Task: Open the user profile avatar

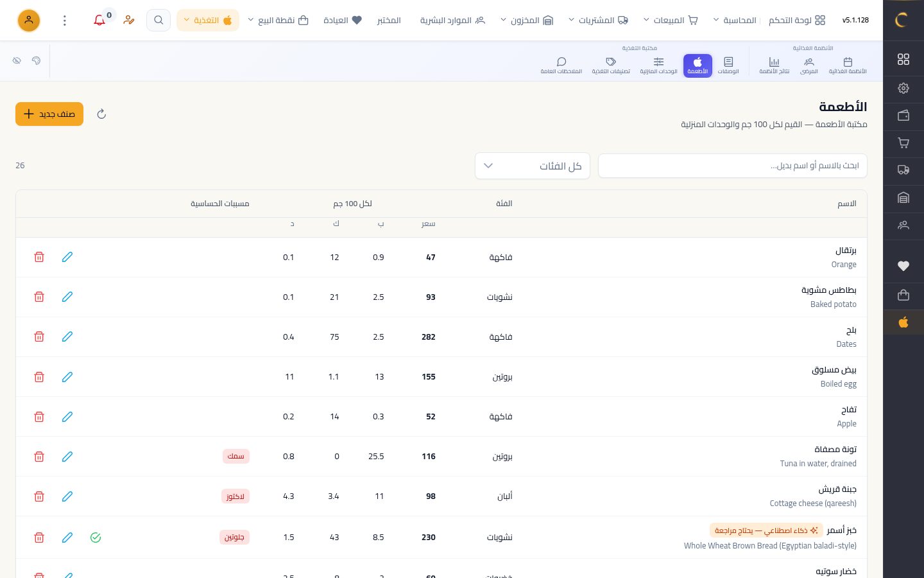Action: (x=29, y=21)
